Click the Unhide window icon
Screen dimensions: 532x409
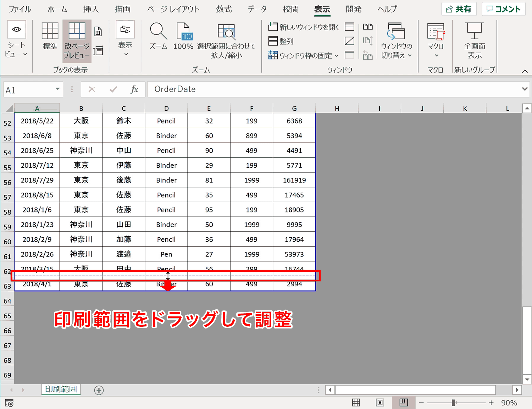tap(349, 55)
